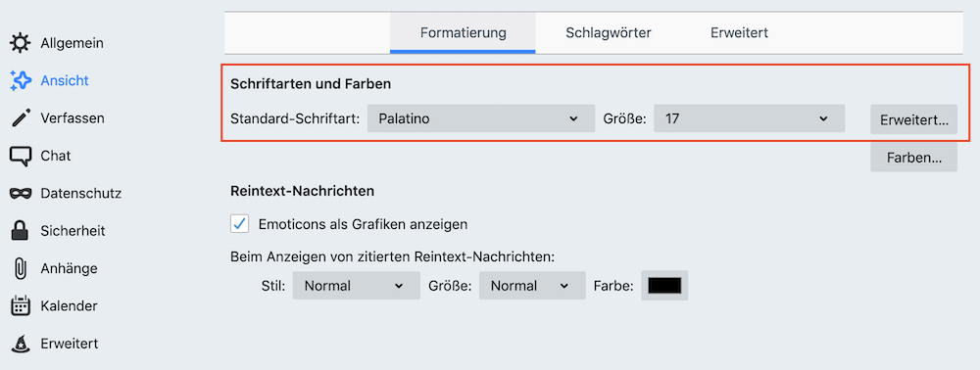Open Kalender calendar icon
Image resolution: width=980 pixels, height=370 pixels.
click(21, 306)
